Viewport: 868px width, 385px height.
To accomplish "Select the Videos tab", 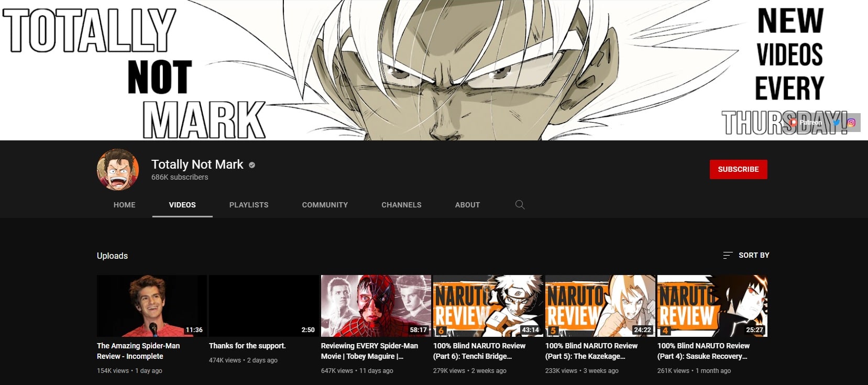I will (x=182, y=205).
